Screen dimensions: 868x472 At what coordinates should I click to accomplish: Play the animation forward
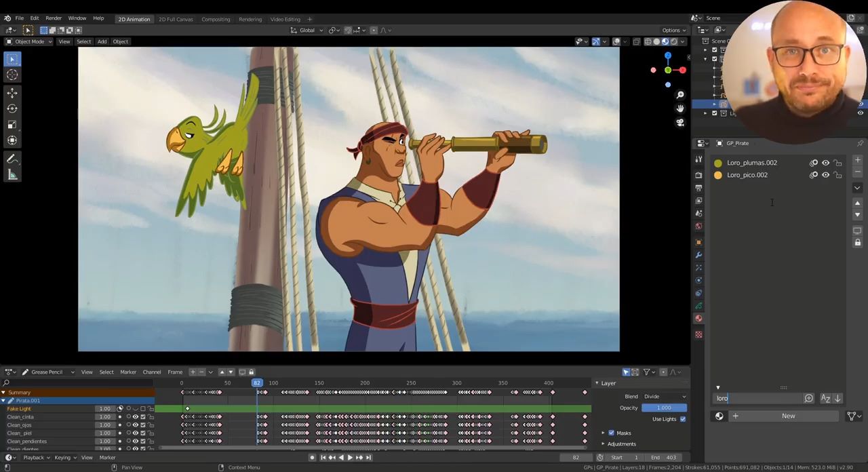350,458
